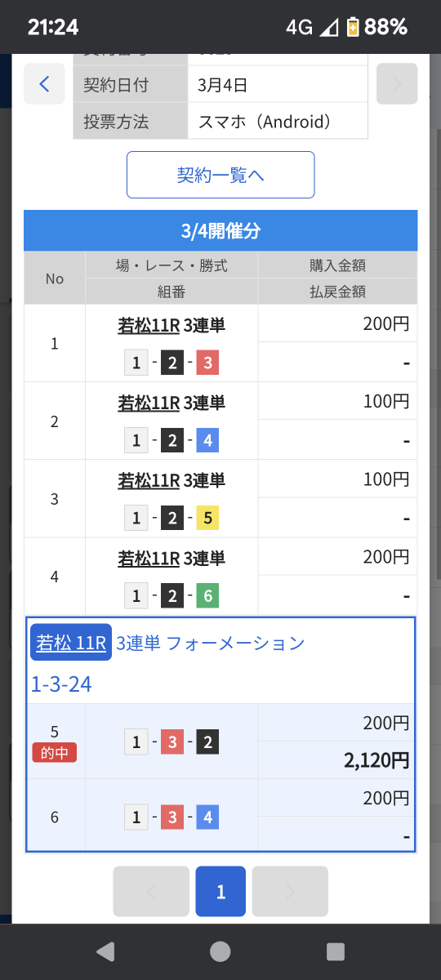Tap the green boat 6 number in row 4

point(207,597)
